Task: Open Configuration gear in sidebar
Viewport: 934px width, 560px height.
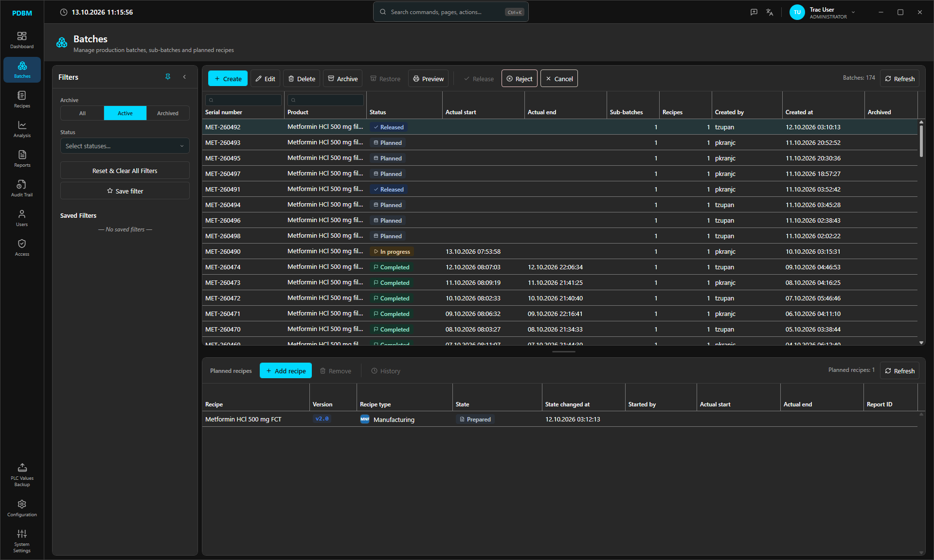Action: 22,508
